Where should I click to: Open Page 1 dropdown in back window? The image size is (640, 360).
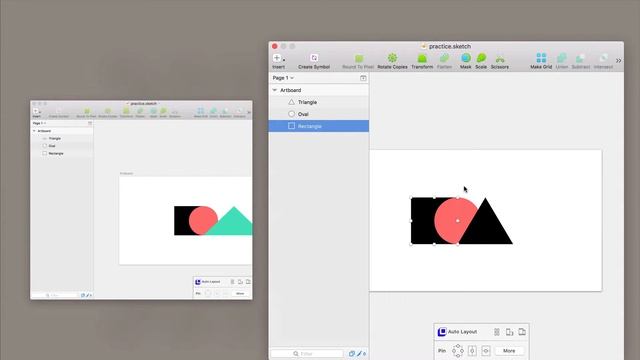[x=39, y=123]
